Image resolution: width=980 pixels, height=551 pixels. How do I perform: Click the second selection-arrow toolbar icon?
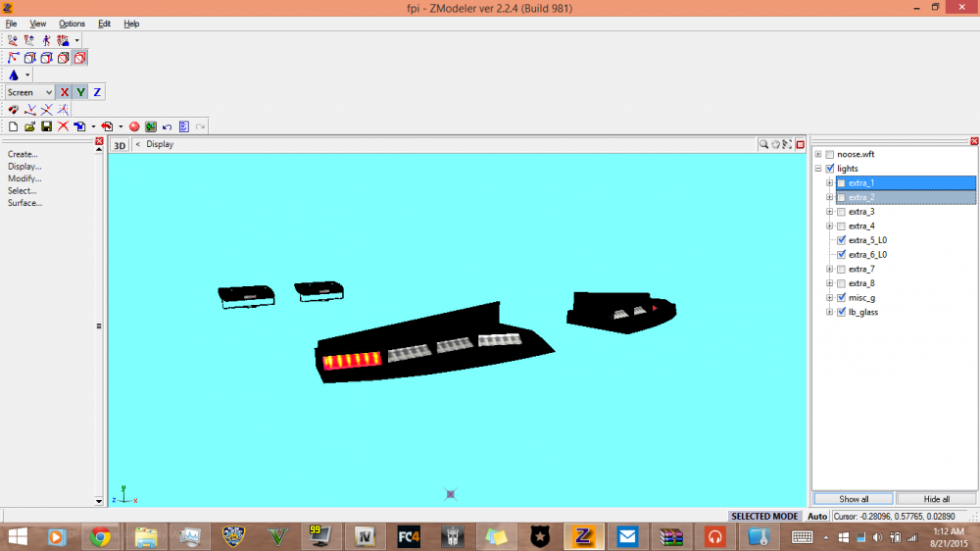29,40
